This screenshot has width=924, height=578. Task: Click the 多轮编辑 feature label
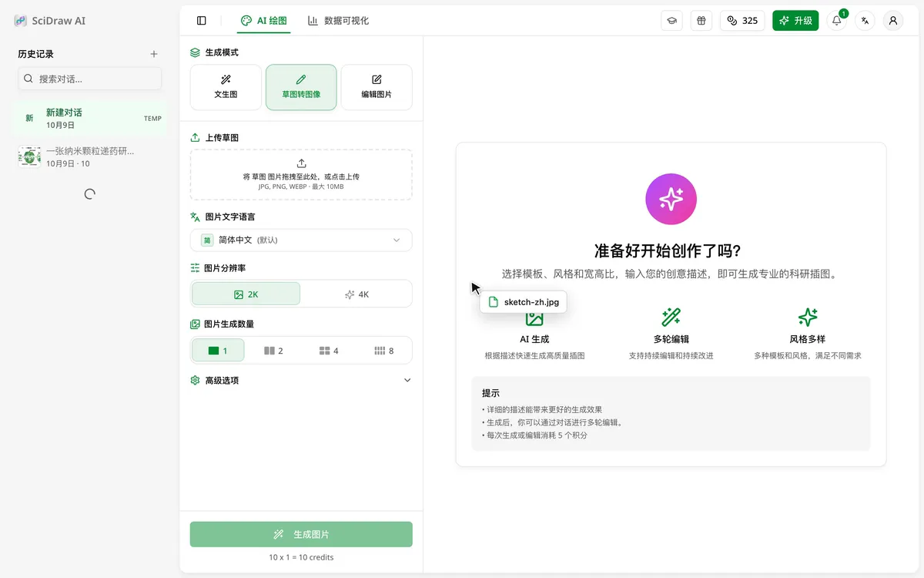pyautogui.click(x=671, y=339)
